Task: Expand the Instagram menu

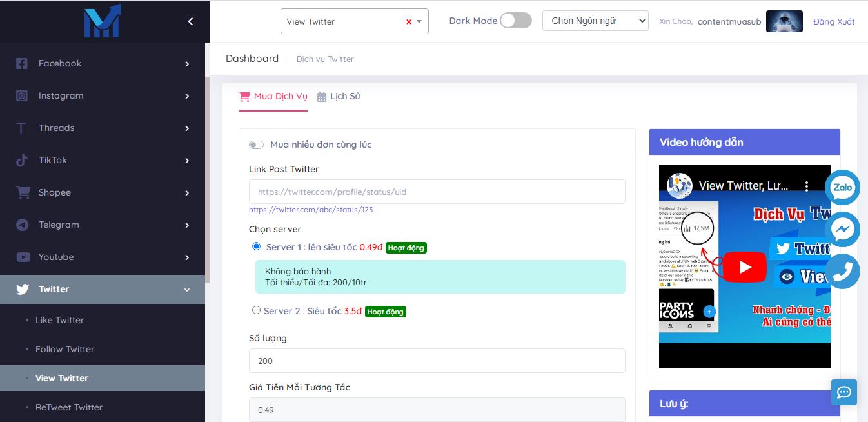Action: tap(187, 96)
